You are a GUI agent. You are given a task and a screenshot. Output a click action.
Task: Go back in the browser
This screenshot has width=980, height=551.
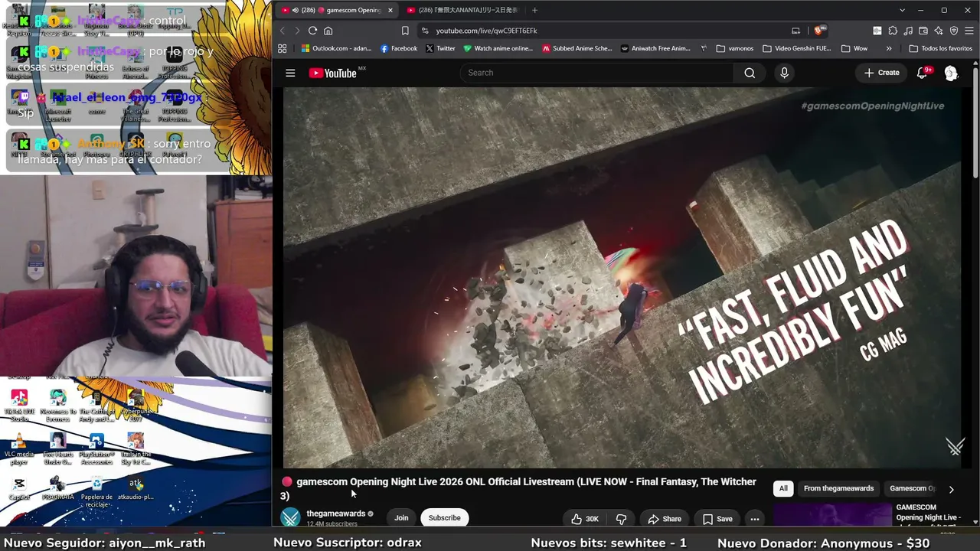tap(282, 31)
